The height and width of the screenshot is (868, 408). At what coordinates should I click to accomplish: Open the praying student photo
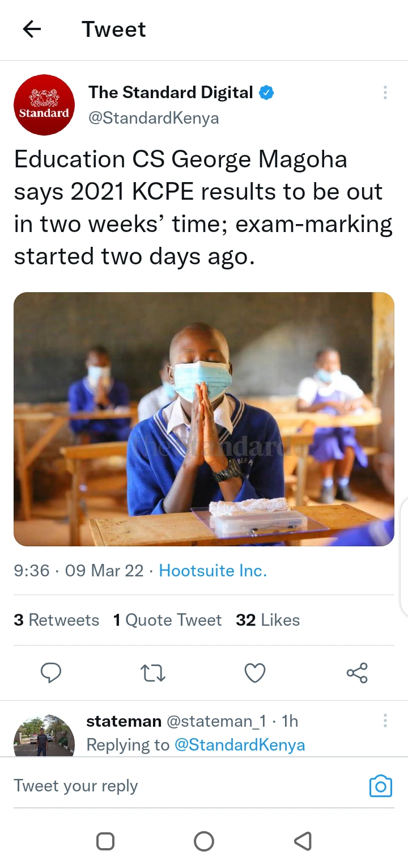click(204, 419)
